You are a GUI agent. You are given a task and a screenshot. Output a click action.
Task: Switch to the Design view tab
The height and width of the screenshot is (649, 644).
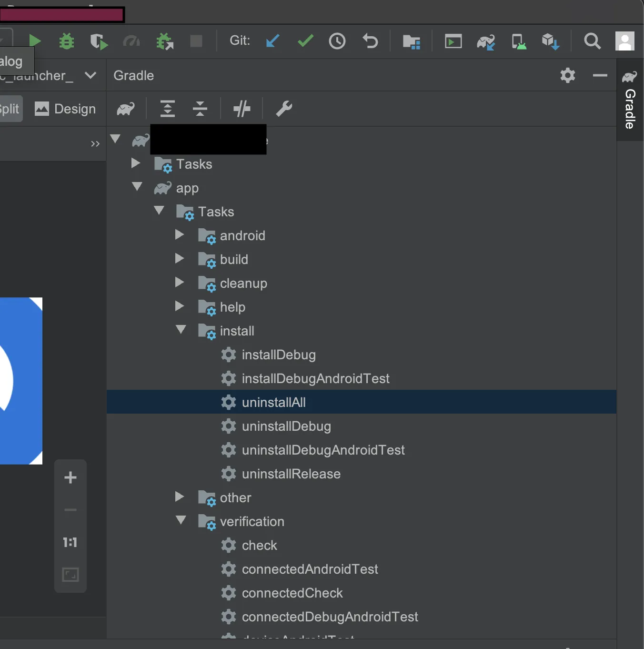click(x=66, y=109)
